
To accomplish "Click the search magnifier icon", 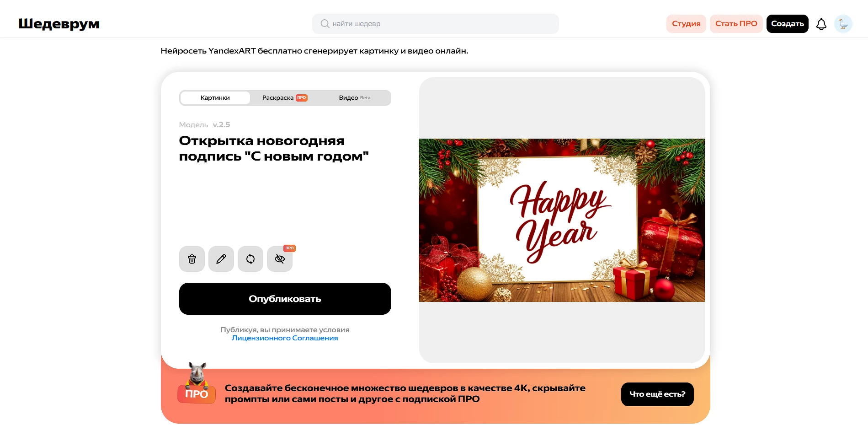I will coord(325,24).
